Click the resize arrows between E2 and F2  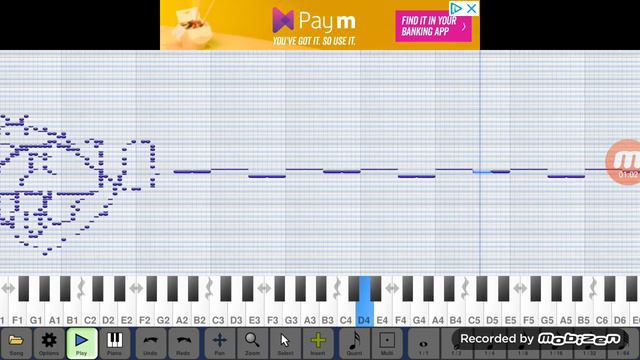pyautogui.click(x=136, y=288)
